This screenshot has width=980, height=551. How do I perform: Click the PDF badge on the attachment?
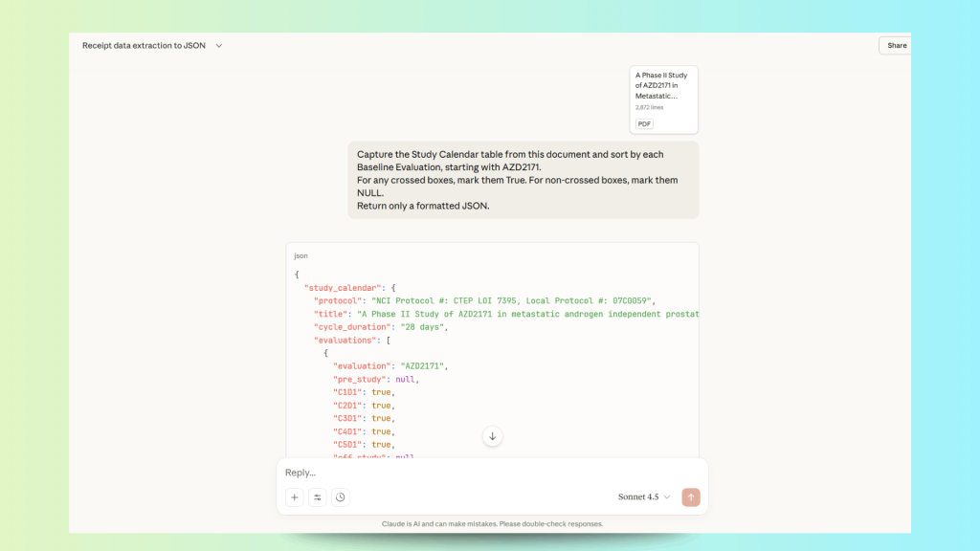pyautogui.click(x=644, y=123)
